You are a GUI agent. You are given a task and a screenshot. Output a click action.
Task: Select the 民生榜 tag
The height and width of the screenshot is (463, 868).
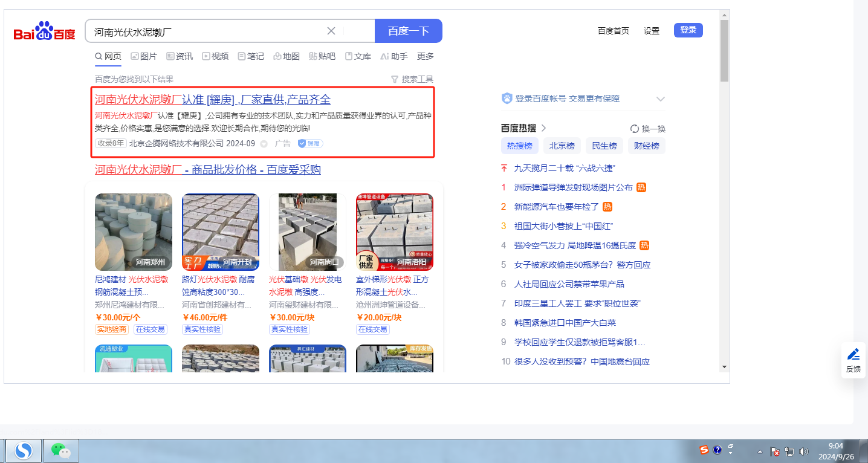(x=604, y=146)
